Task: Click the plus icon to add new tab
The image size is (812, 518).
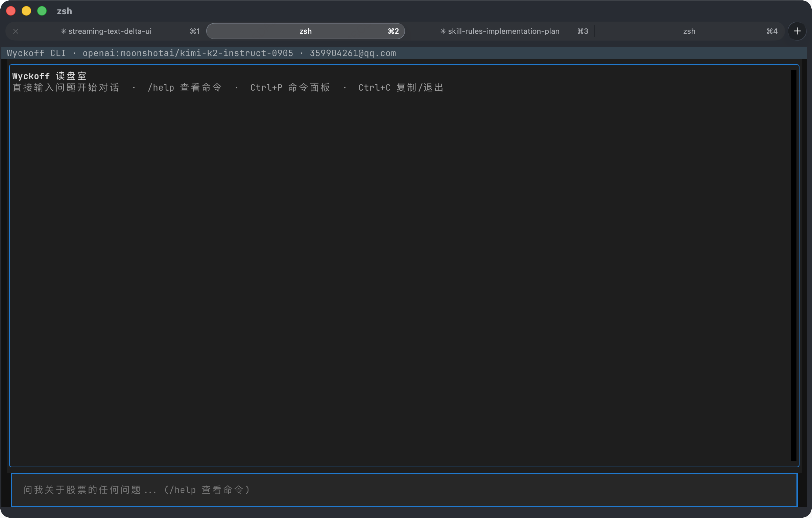Action: coord(797,31)
